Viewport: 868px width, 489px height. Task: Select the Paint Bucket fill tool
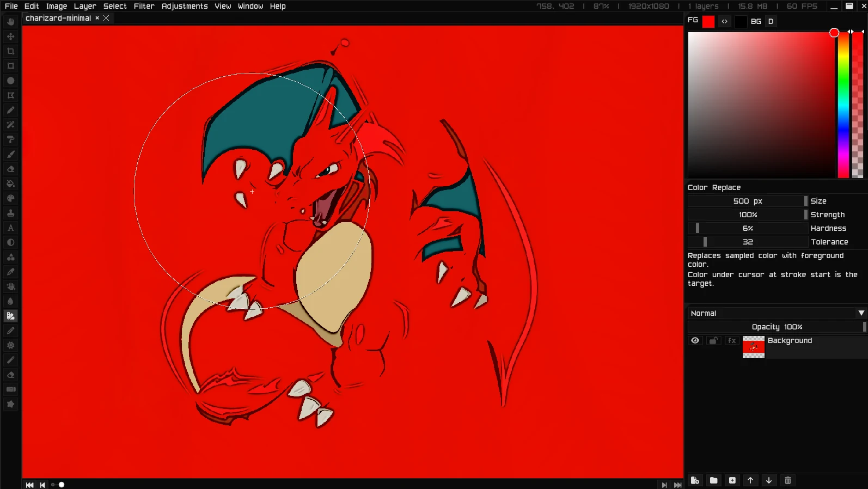tap(10, 184)
